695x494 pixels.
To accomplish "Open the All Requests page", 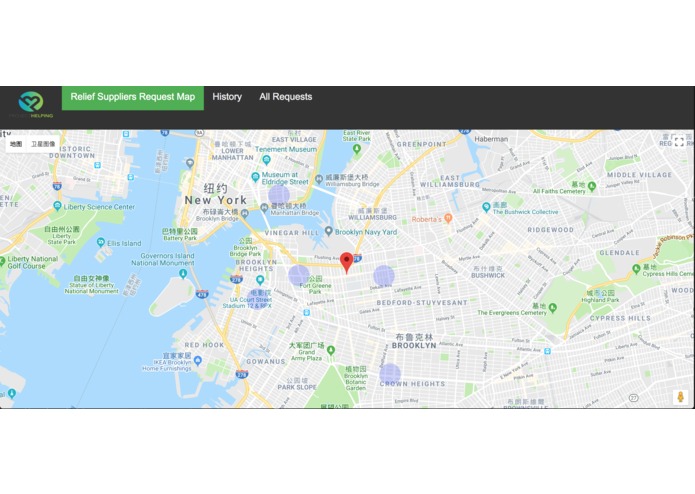I will point(285,97).
